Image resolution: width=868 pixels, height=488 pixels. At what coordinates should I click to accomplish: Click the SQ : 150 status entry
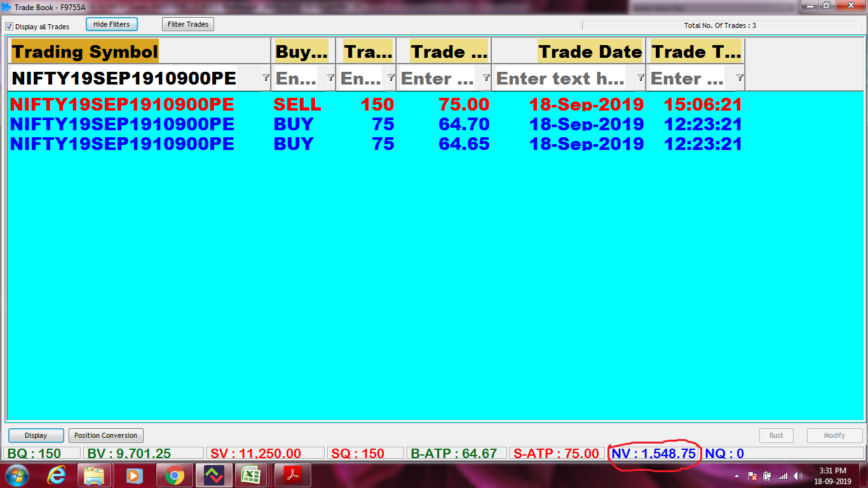pyautogui.click(x=366, y=453)
